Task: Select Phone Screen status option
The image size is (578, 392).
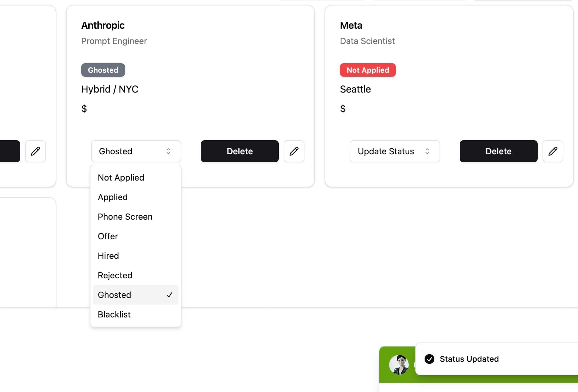Action: pos(125,217)
